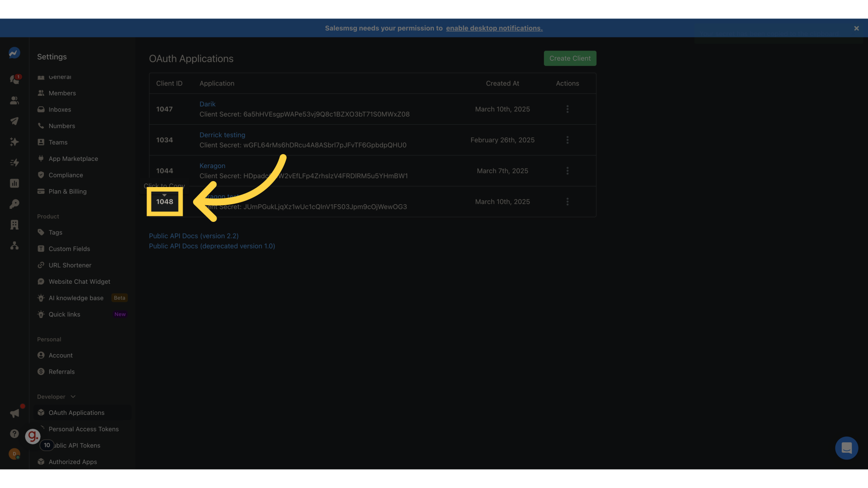Open the Keragon application link
The height and width of the screenshot is (488, 868).
(x=212, y=166)
